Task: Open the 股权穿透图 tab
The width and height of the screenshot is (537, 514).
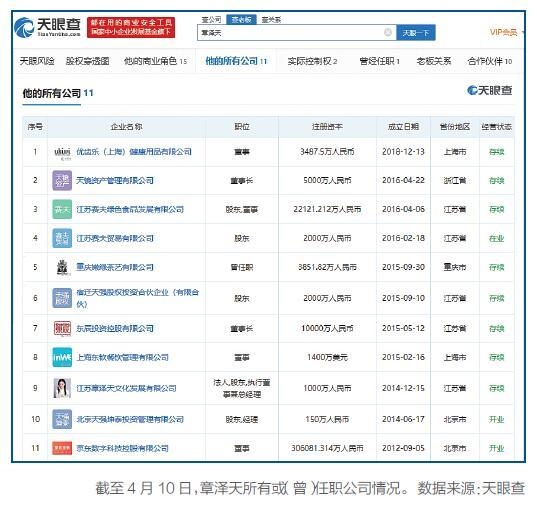Action: pos(88,61)
